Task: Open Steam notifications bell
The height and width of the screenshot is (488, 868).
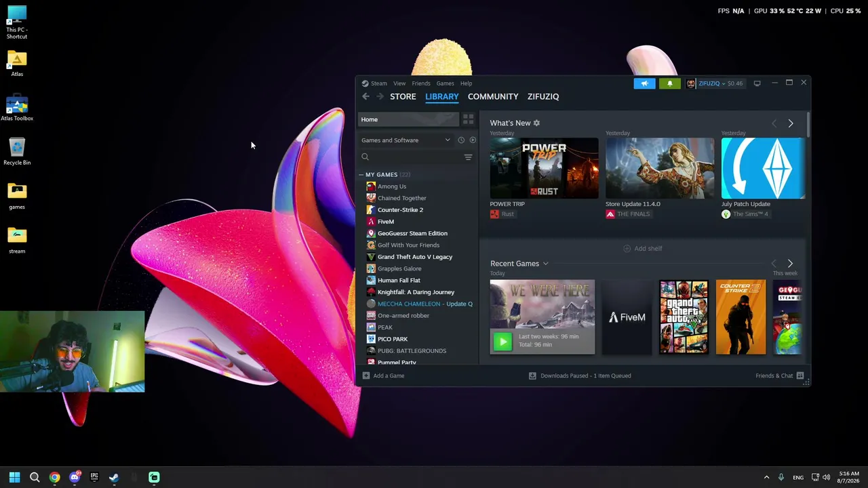Action: 669,83
